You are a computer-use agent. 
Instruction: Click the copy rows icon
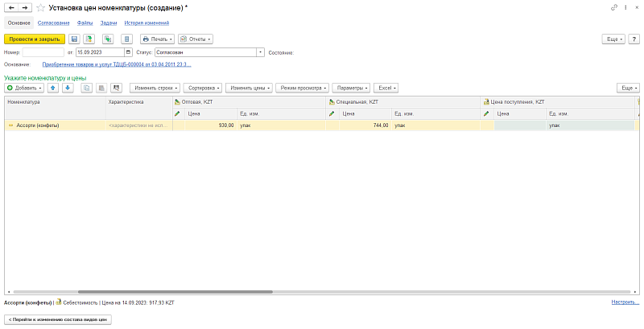tap(87, 87)
